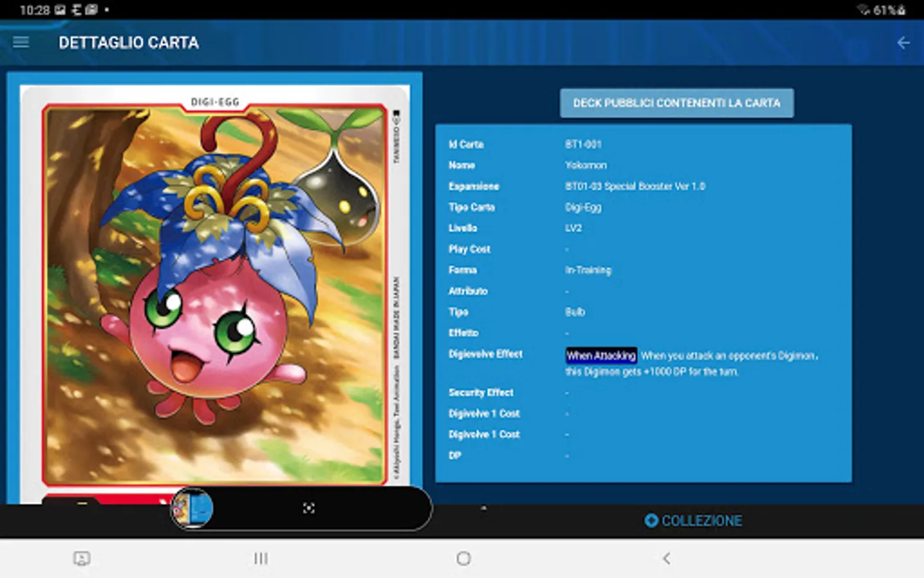Tap Android home button
Image resolution: width=924 pixels, height=578 pixels.
tap(463, 558)
